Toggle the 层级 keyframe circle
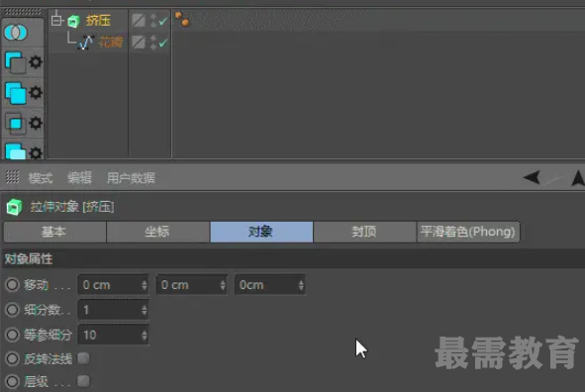585x392 pixels. click(x=12, y=381)
